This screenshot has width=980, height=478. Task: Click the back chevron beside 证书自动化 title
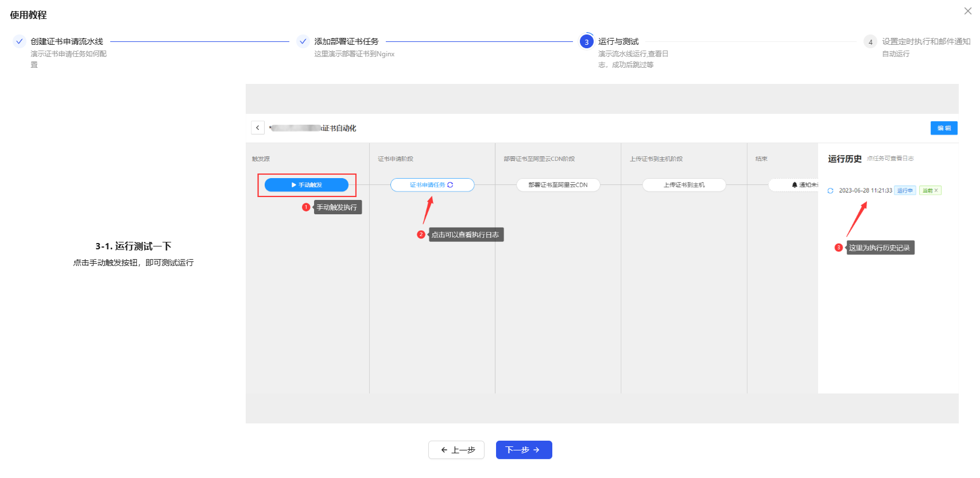coord(258,128)
